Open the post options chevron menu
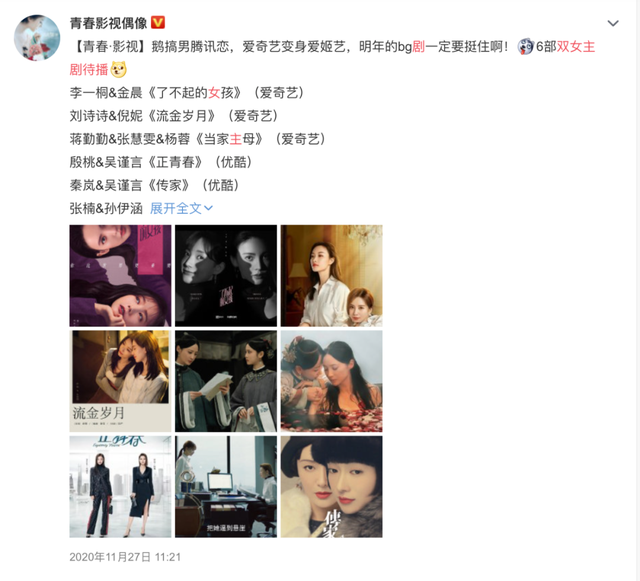Viewport: 640px width, 581px height. [x=613, y=23]
